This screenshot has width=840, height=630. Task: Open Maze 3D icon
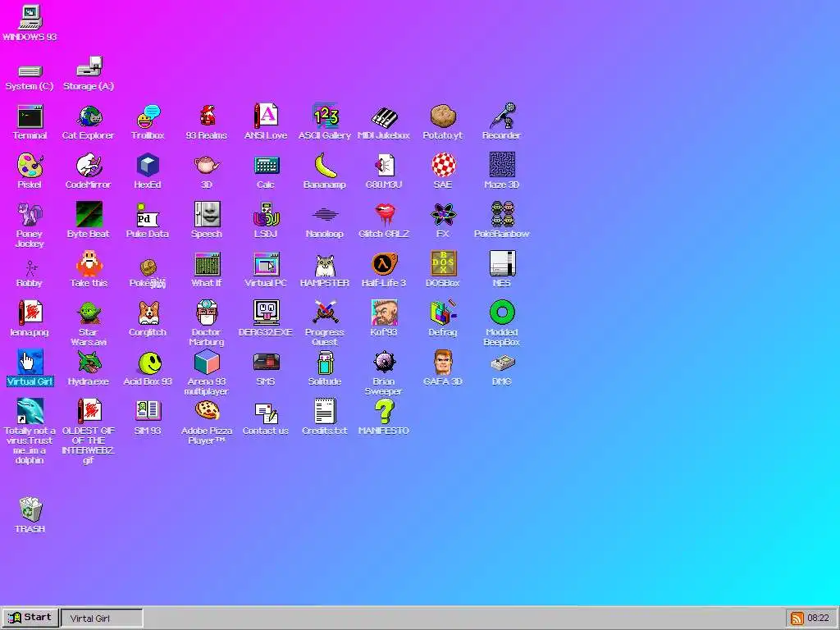click(501, 166)
